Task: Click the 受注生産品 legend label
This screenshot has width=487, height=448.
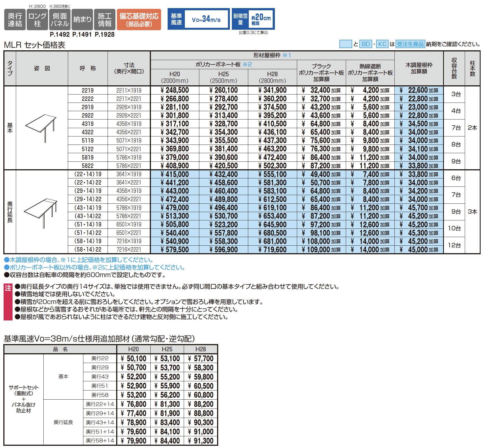Action: pyautogui.click(x=410, y=44)
